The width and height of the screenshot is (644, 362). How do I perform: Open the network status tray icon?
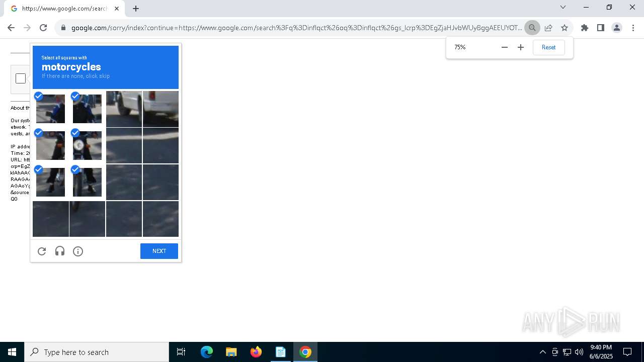click(x=567, y=352)
